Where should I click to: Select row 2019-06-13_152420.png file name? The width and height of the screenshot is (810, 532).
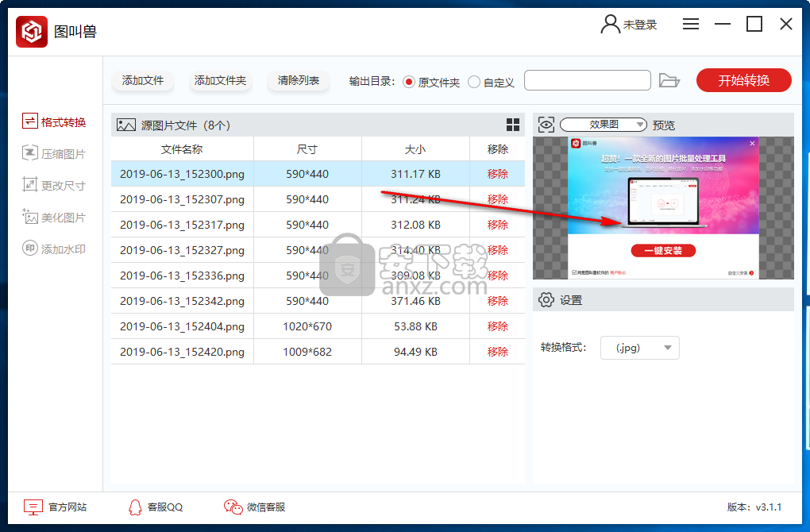pos(182,352)
